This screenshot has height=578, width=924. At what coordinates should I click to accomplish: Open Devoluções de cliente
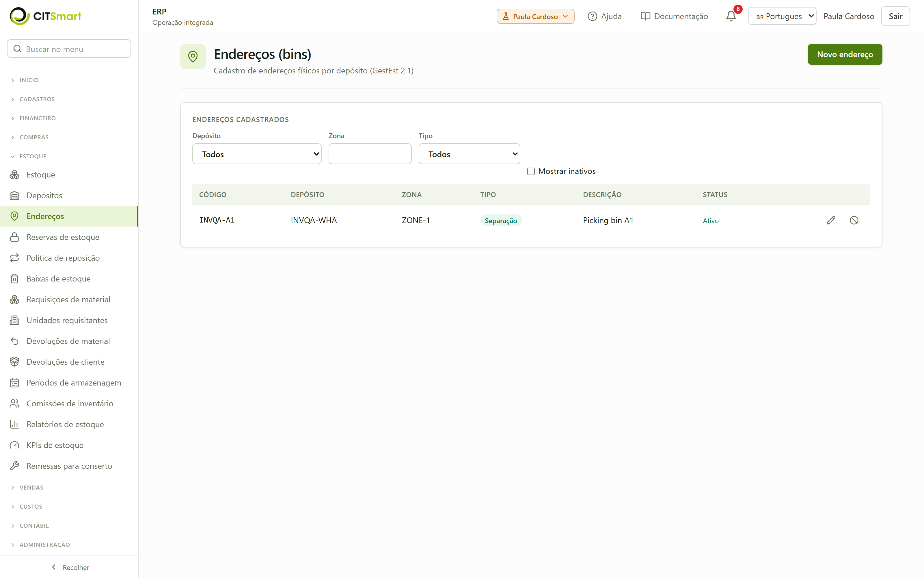tap(69, 362)
